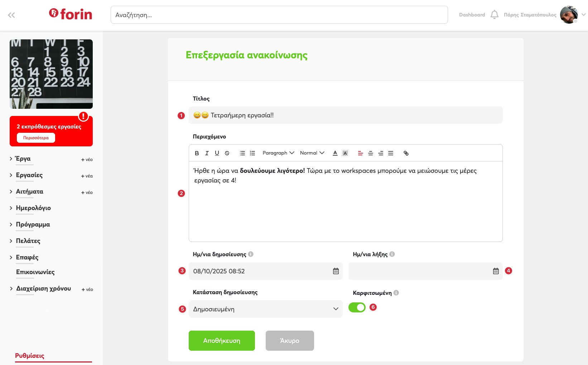Open the Κατάσταση δημοσίευσης status dropdown

tap(265, 309)
